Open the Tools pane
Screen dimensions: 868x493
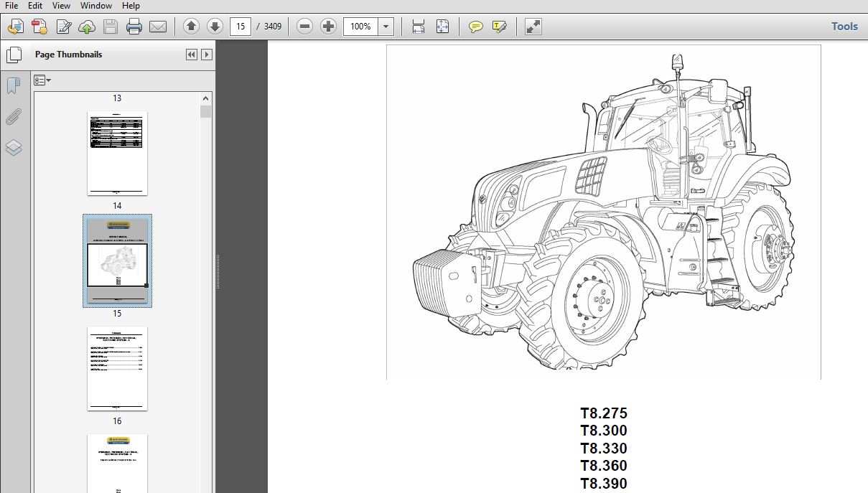(844, 27)
